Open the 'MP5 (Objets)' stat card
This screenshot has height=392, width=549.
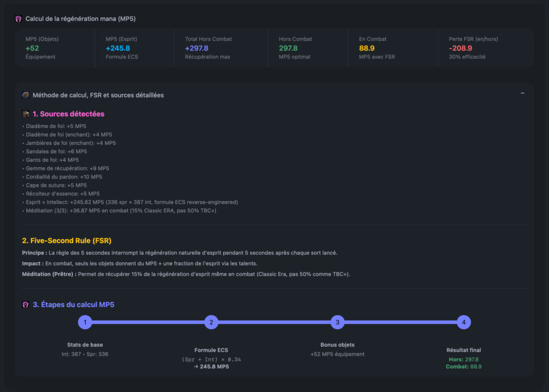[x=55, y=48]
